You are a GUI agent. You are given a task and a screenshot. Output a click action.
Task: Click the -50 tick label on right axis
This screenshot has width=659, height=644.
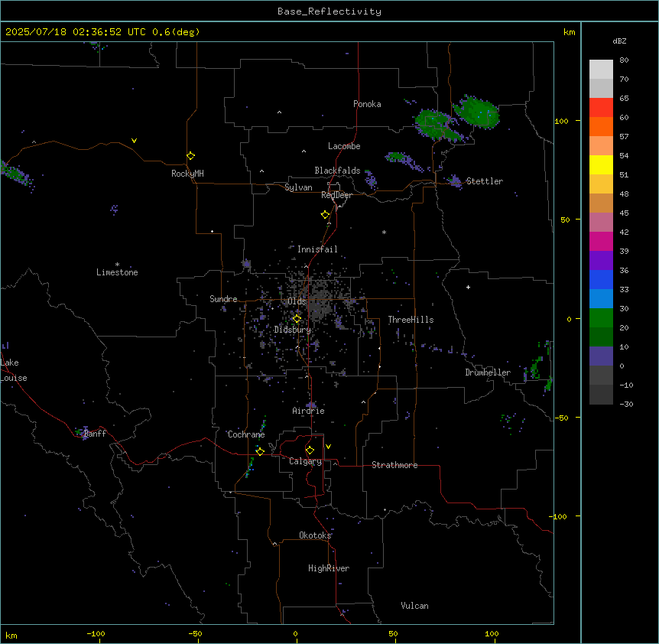[x=561, y=418]
